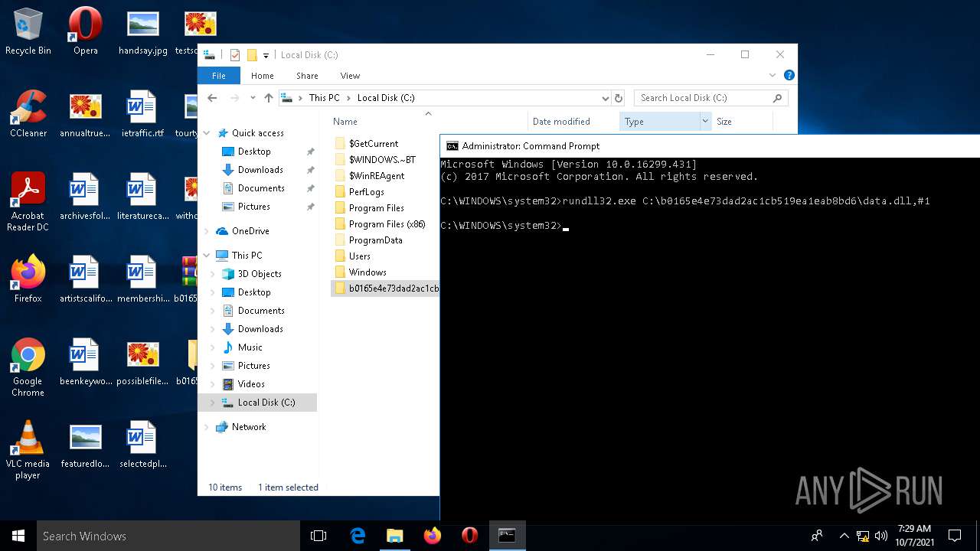
Task: Select the beenkeywo... Word document icon
Action: pos(86,361)
